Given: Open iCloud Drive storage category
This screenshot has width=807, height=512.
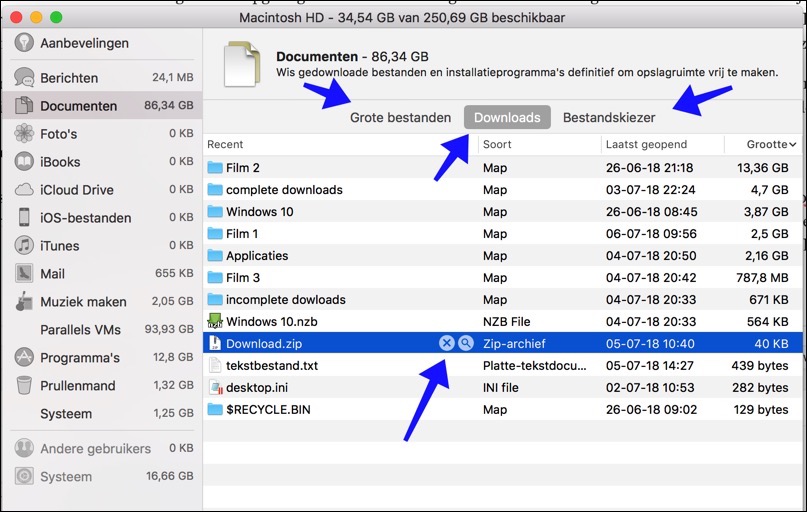Looking at the screenshot, I should click(76, 190).
